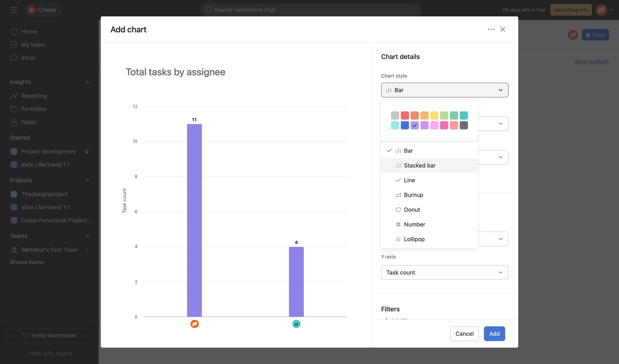Choose Line chart style
The height and width of the screenshot is (364, 619).
coord(429,180)
